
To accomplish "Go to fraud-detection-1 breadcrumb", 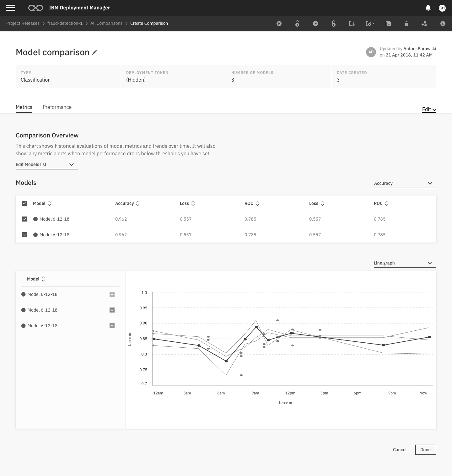I will pyautogui.click(x=65, y=24).
